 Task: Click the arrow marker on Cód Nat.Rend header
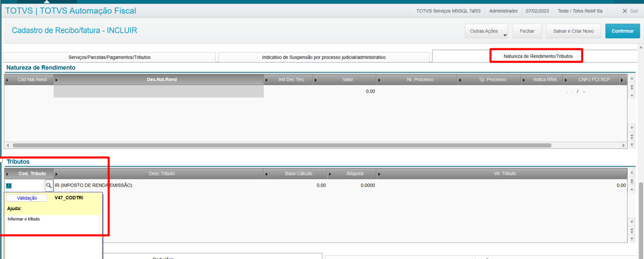tap(8, 80)
